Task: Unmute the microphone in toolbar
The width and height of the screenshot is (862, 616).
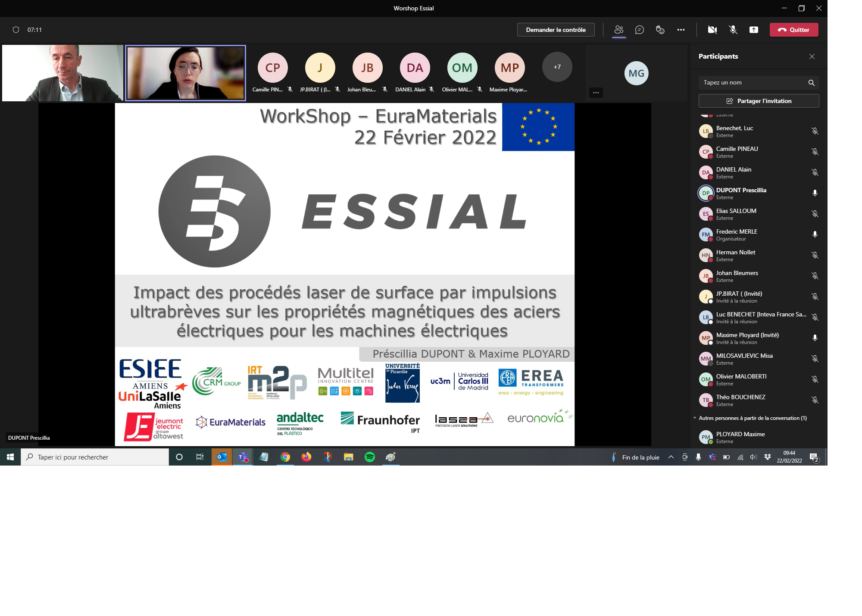Action: coord(733,30)
